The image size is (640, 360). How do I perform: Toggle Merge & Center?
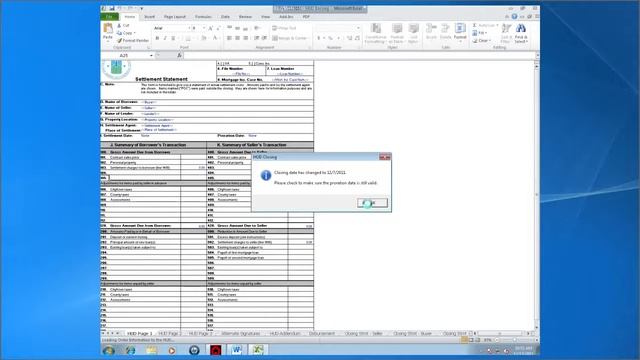pos(289,38)
